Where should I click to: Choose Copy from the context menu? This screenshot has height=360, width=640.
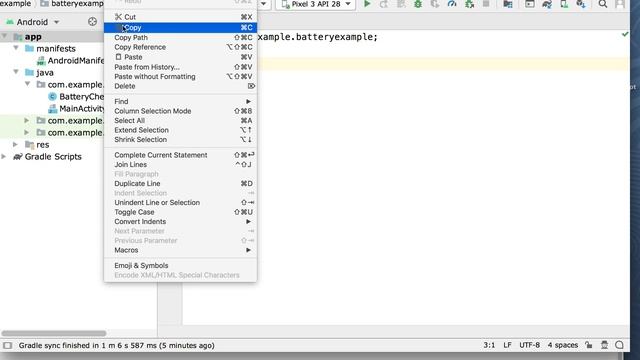tap(180, 27)
